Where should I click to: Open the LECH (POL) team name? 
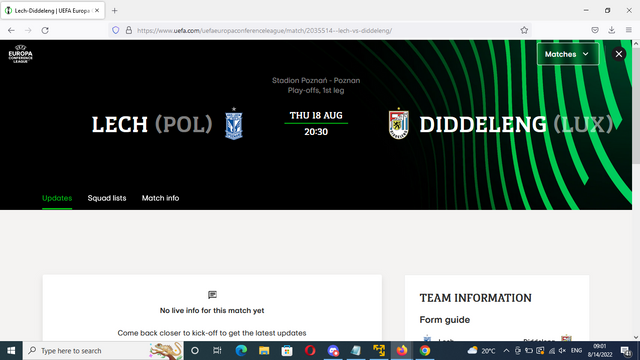tap(152, 124)
